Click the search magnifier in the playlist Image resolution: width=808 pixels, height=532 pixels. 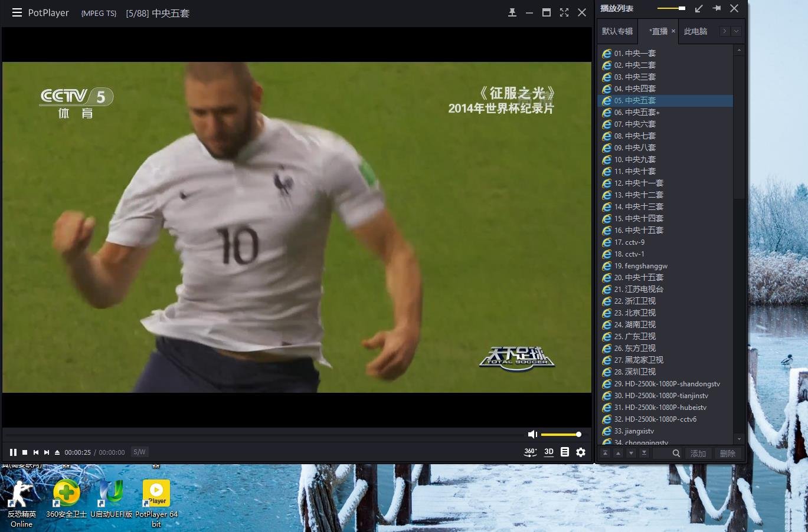tap(676, 454)
